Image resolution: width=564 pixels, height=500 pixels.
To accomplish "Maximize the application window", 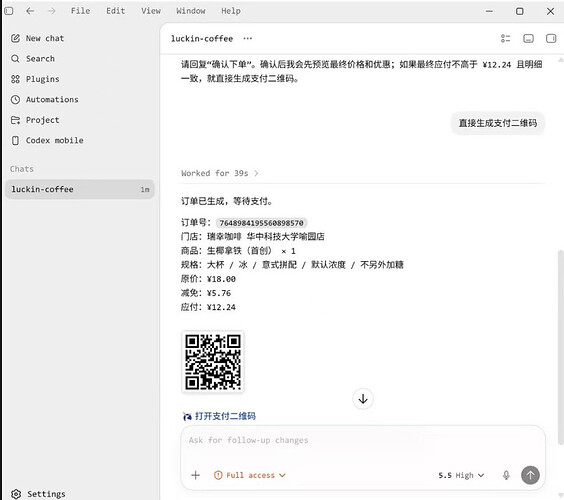I will (x=519, y=11).
